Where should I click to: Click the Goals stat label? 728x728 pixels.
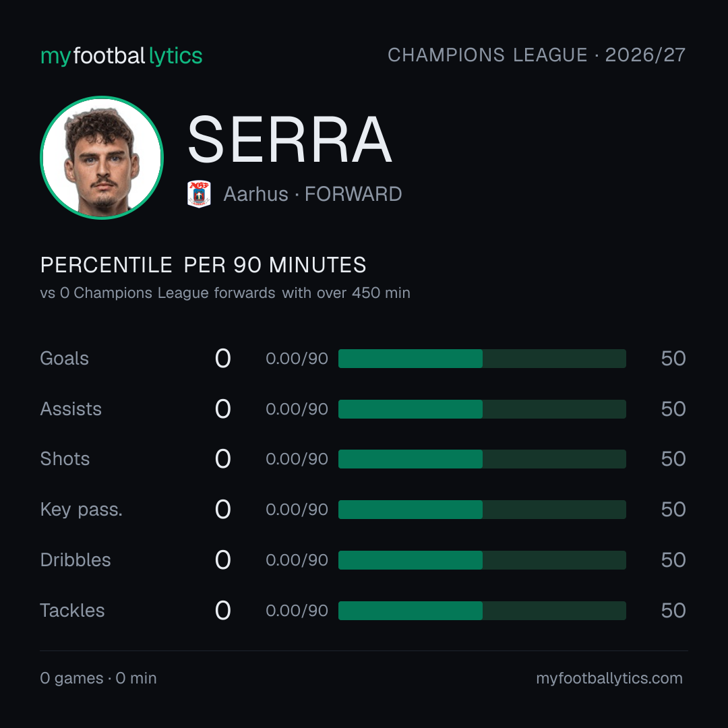[x=64, y=359]
